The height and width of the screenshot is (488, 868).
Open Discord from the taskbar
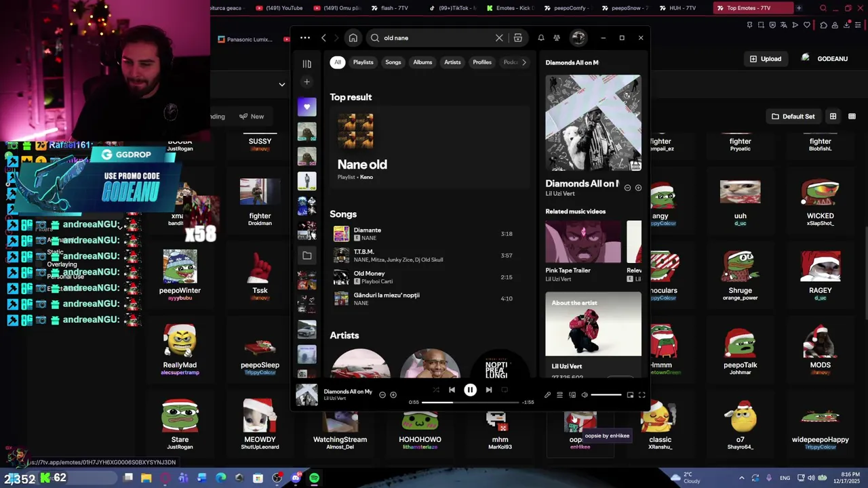coord(295,478)
